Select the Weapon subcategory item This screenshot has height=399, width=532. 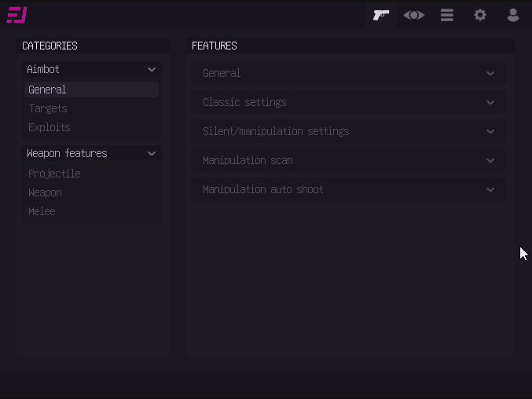(45, 192)
